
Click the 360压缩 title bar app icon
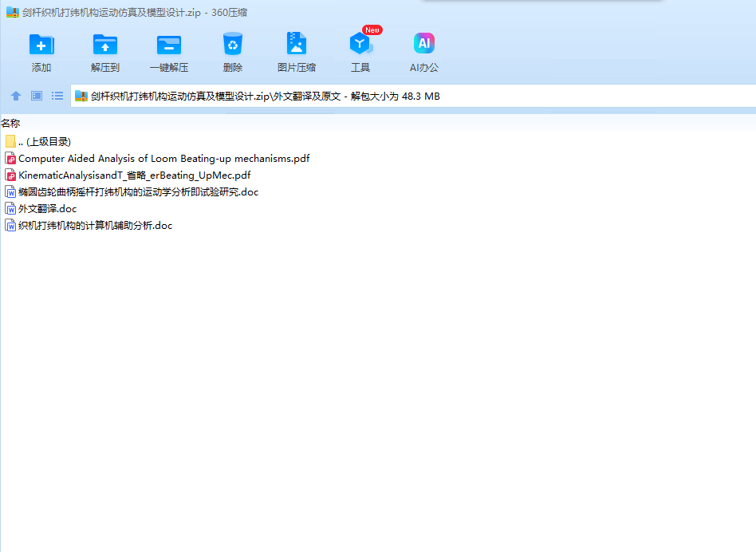(x=13, y=12)
